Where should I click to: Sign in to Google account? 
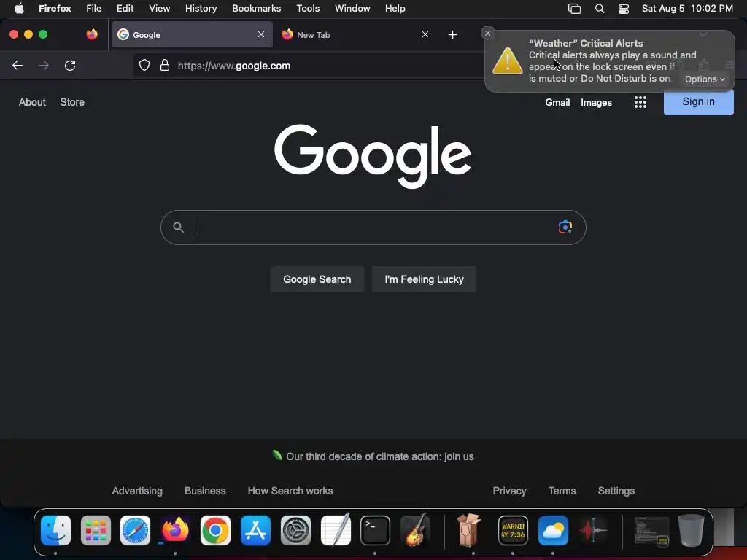[x=698, y=102]
